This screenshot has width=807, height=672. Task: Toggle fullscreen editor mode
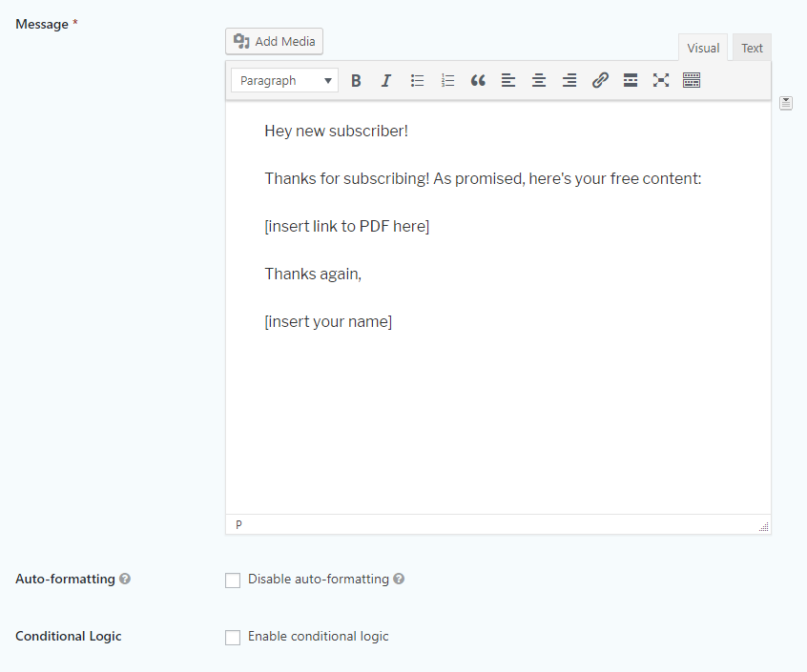pos(661,81)
